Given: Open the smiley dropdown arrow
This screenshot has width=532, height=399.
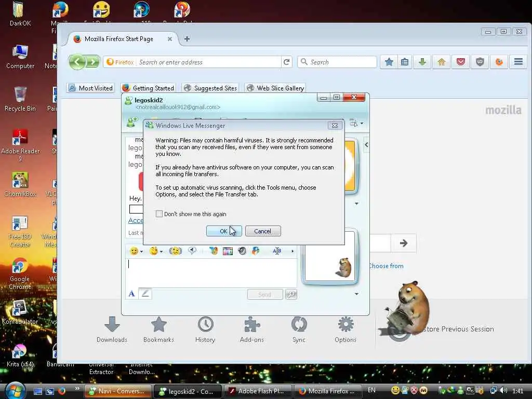Looking at the screenshot, I should click(x=141, y=251).
